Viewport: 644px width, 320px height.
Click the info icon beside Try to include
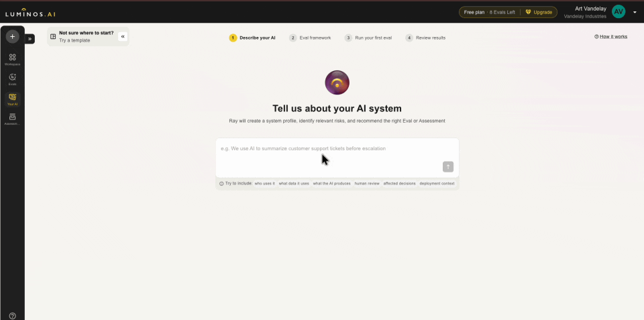[x=221, y=184]
